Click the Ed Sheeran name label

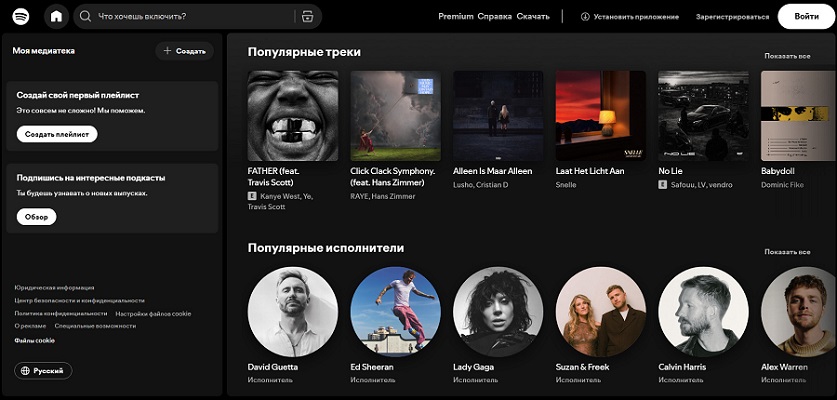pyautogui.click(x=372, y=367)
